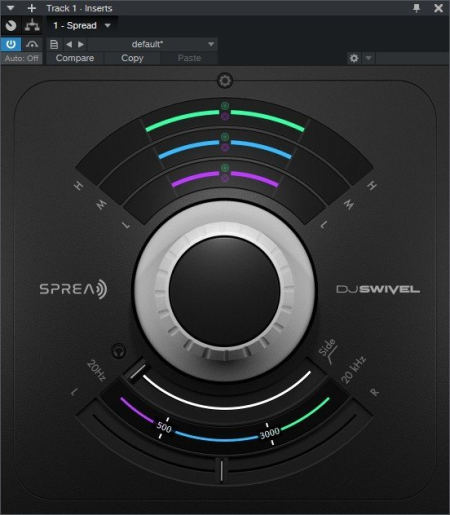Toggle the headphone monitor icon
The height and width of the screenshot is (515, 450).
coord(119,351)
